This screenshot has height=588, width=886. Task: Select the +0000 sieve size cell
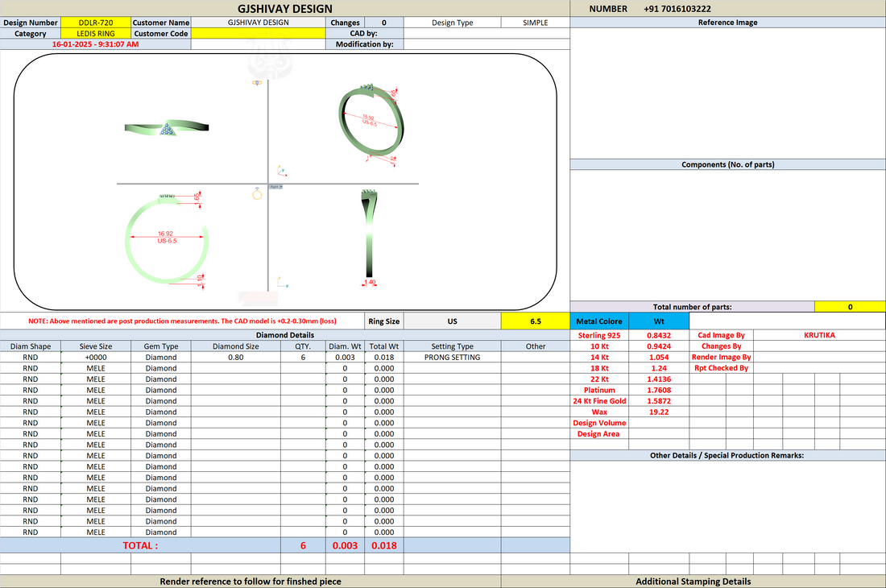click(96, 357)
